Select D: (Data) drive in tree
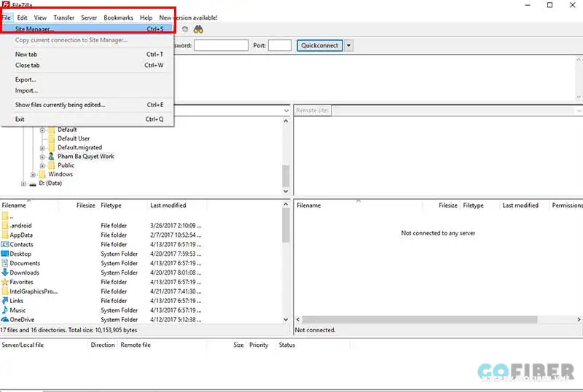This screenshot has width=583, height=392. 50,183
